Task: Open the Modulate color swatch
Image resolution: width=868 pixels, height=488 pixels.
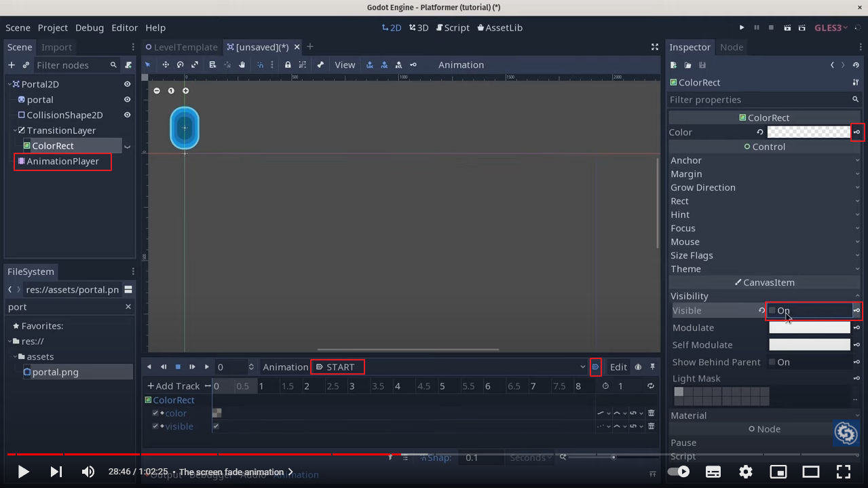Action: pyautogui.click(x=810, y=327)
